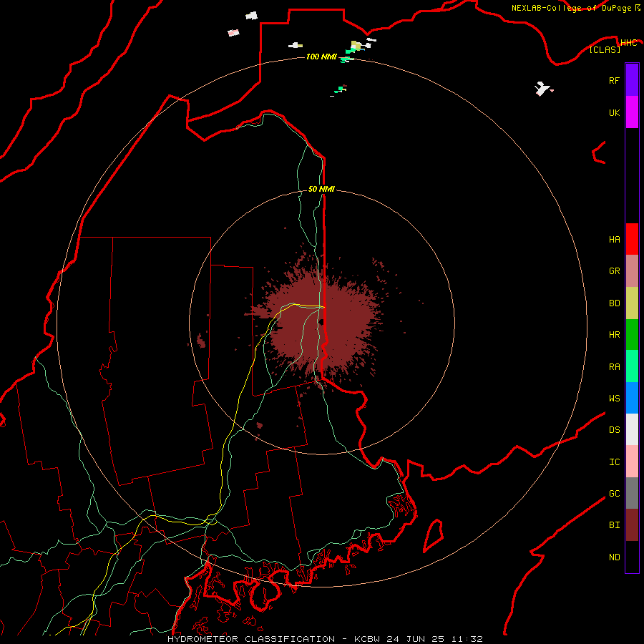Image resolution: width=644 pixels, height=644 pixels.
Task: Select the light pink IC swatch
Action: pyautogui.click(x=632, y=462)
